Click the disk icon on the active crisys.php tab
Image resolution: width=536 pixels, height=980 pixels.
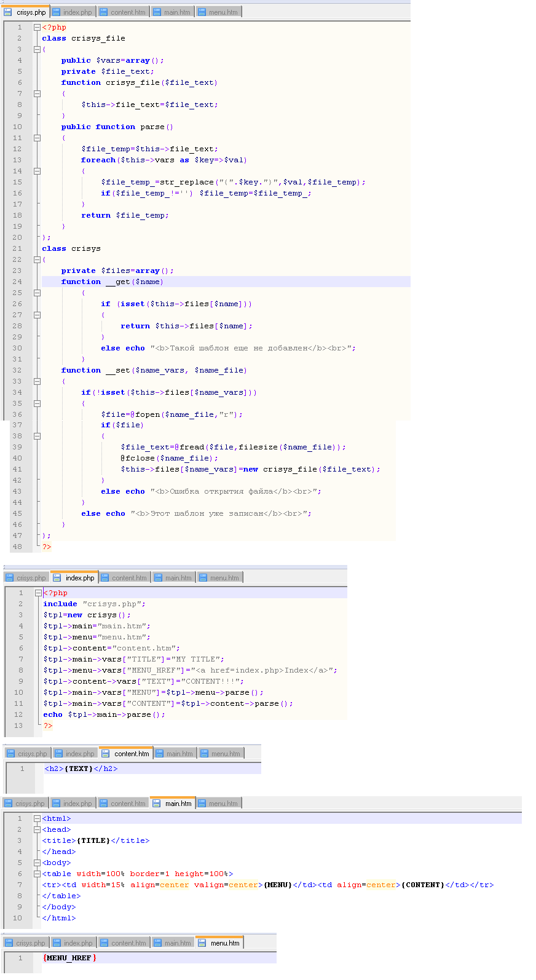[x=8, y=12]
